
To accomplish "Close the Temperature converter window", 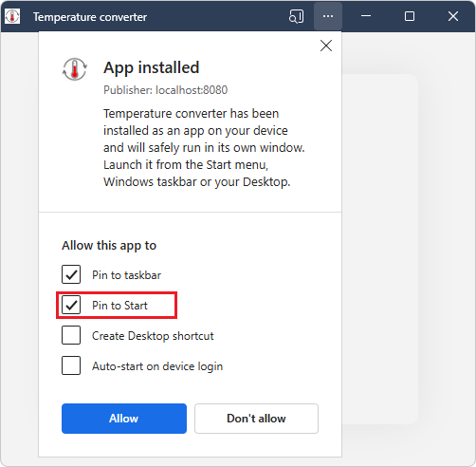I will [x=453, y=16].
